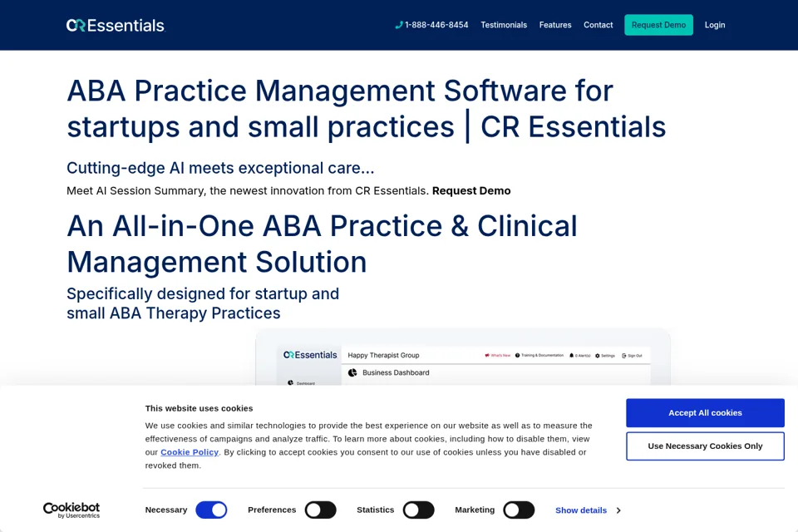Click the alerts bell icon in dashboard preview
798x532 pixels.
(x=572, y=355)
